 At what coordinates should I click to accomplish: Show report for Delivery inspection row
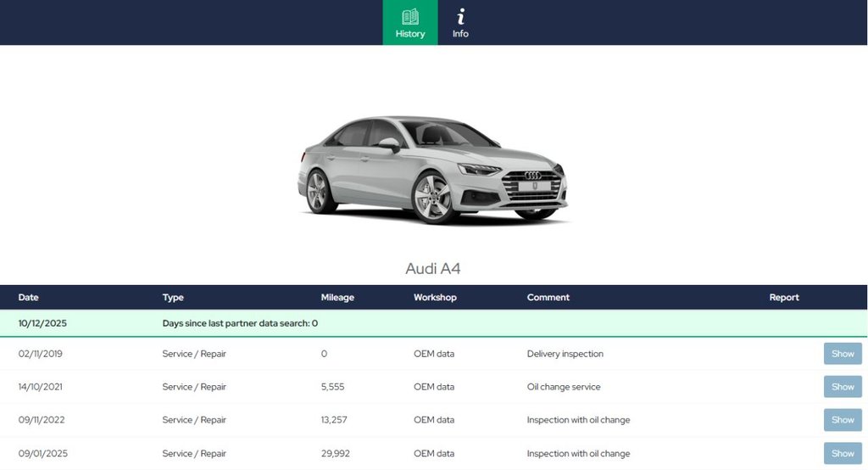843,354
